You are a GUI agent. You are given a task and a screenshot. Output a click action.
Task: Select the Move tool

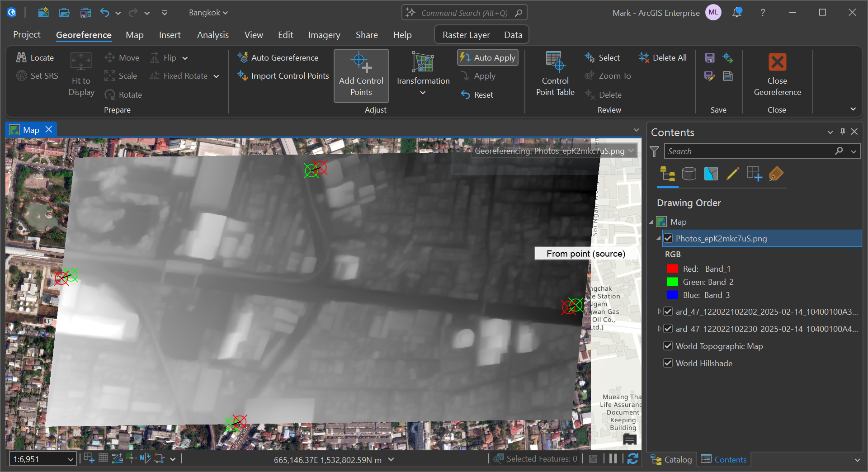[122, 57]
